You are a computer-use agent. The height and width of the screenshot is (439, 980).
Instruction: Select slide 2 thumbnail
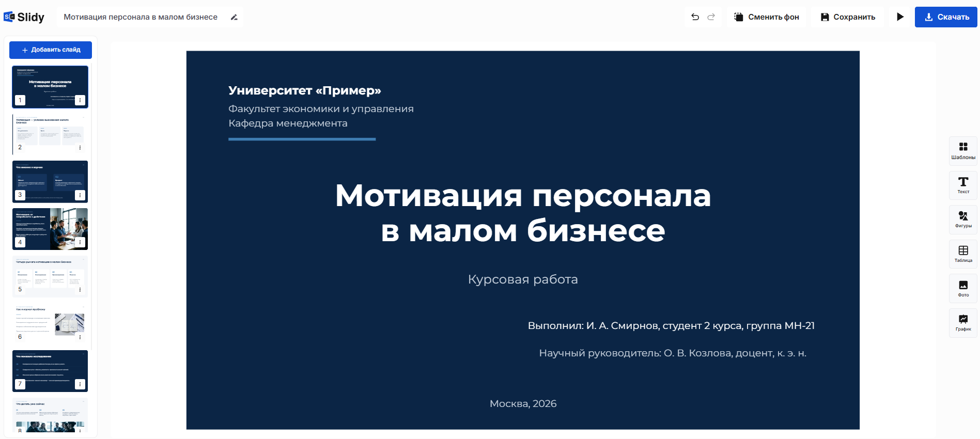50,134
